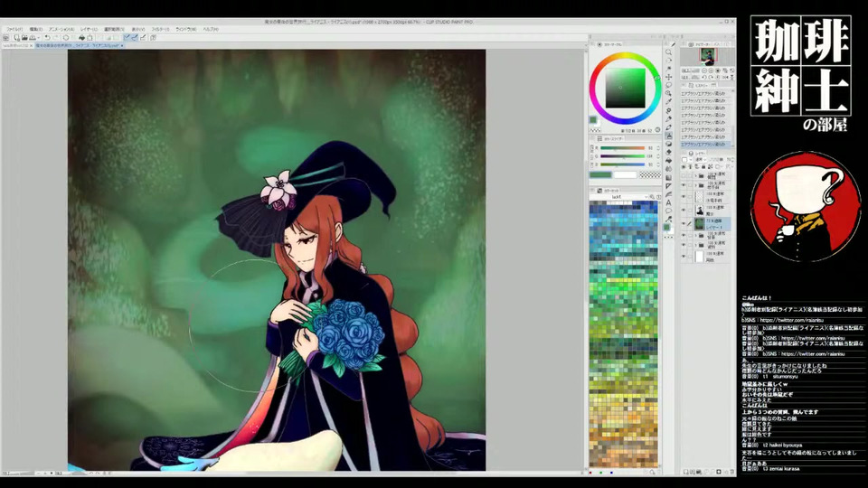Toggle visibility of the character thumbnail layer
This screenshot has height=488, width=868.
[x=684, y=209]
